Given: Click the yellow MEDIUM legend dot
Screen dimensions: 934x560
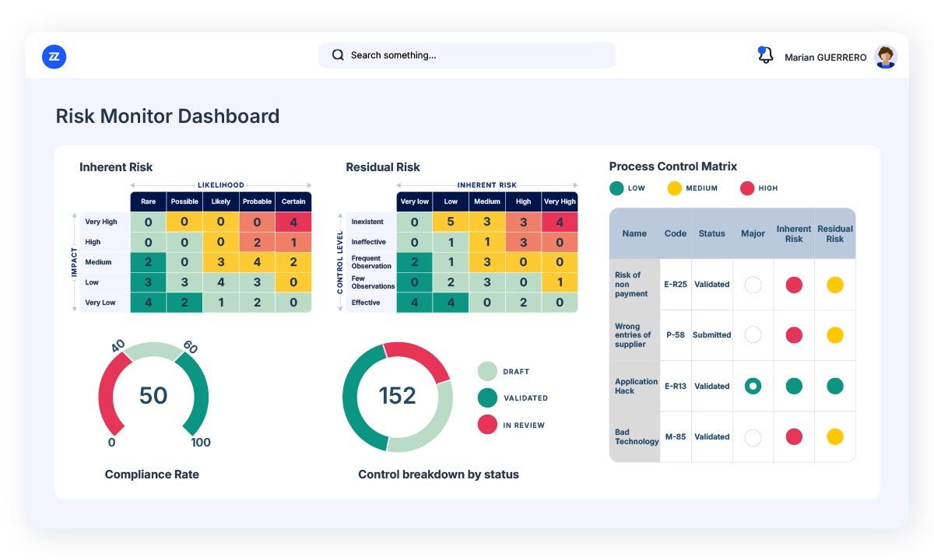Looking at the screenshot, I should [675, 188].
